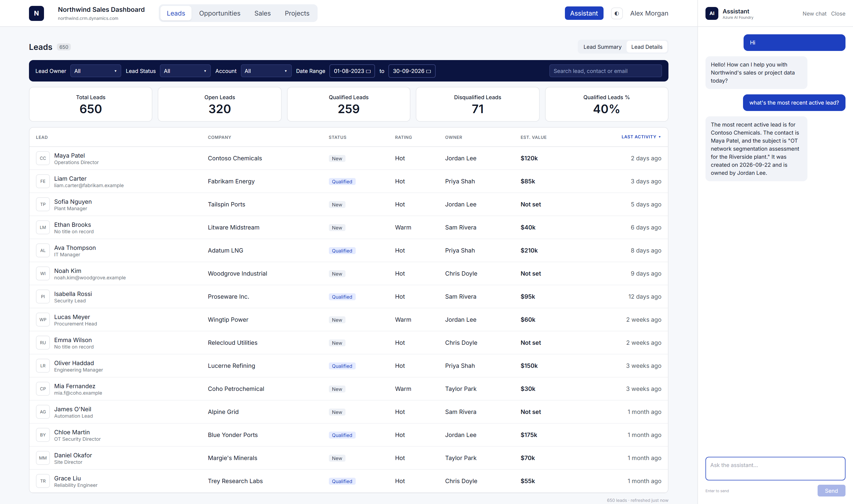Click TP avatar badge for Sofia Nguyen
This screenshot has width=853, height=504.
[43, 205]
